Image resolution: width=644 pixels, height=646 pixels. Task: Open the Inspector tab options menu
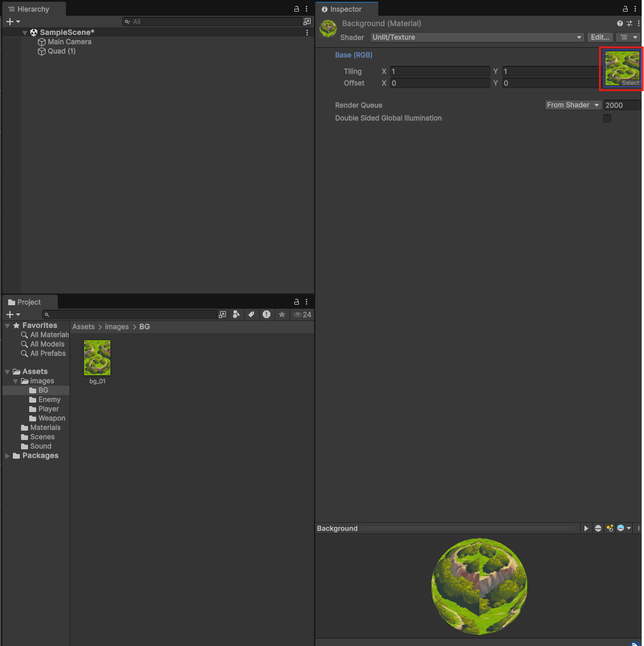635,9
